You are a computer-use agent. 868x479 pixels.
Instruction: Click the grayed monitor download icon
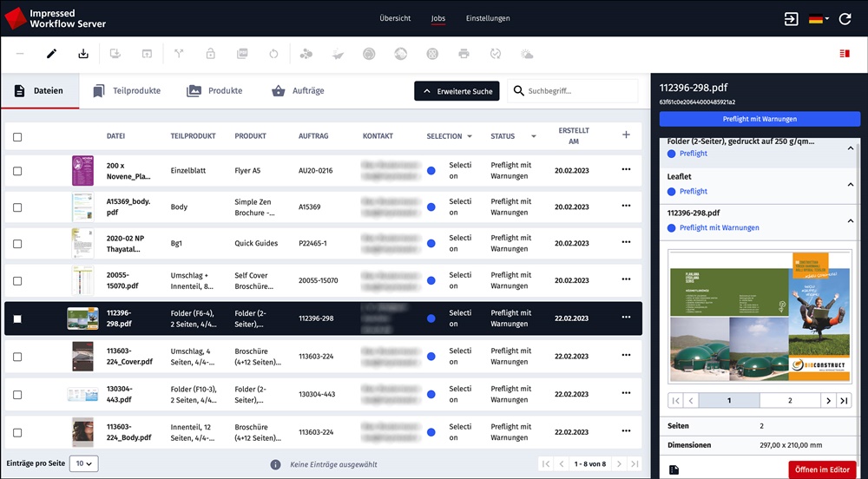click(115, 54)
